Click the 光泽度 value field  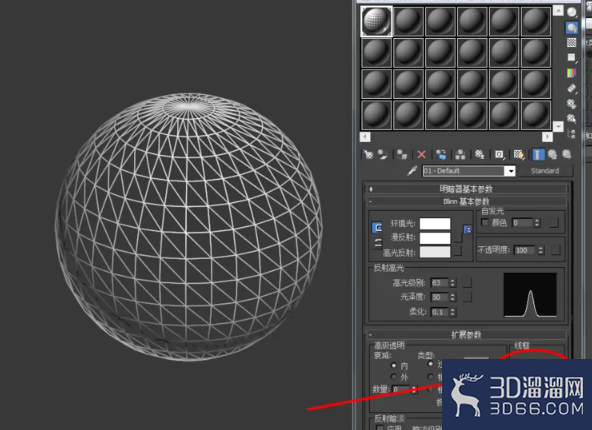[x=439, y=297]
